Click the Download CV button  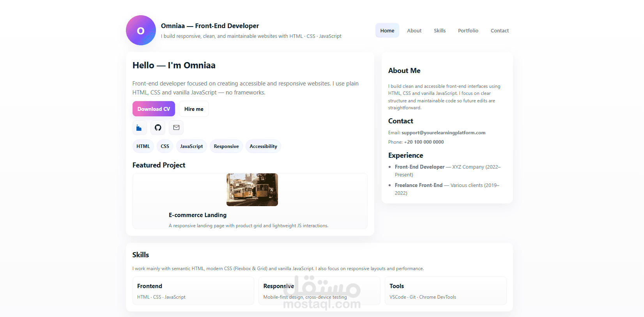[154, 109]
